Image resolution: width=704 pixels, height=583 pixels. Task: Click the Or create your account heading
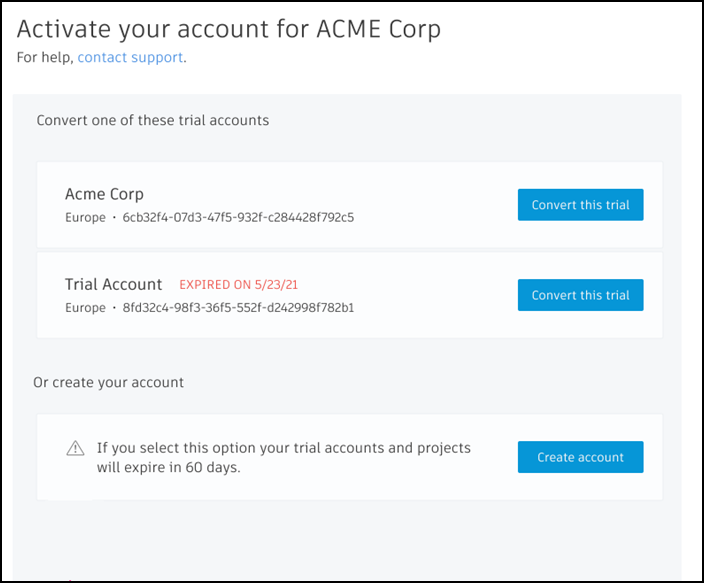point(109,383)
